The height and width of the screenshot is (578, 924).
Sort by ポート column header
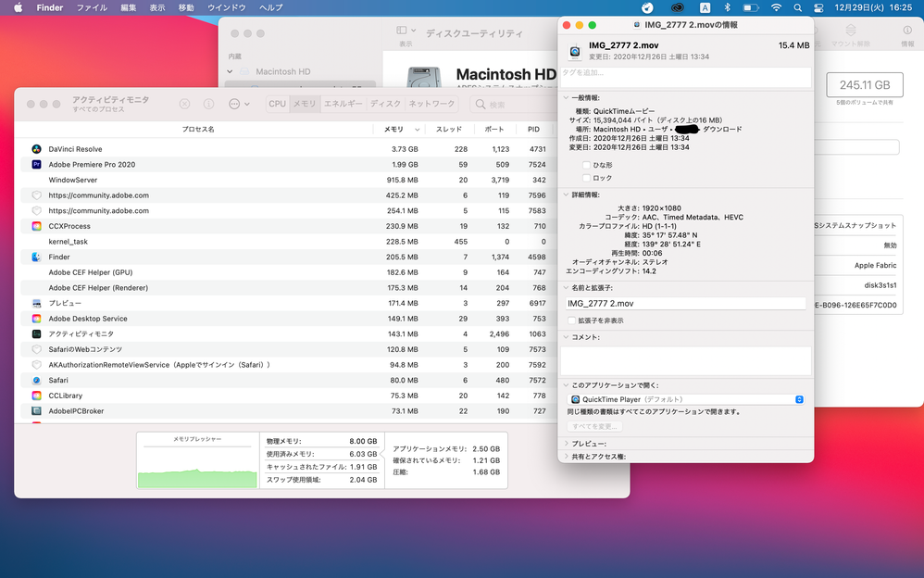[x=493, y=129]
